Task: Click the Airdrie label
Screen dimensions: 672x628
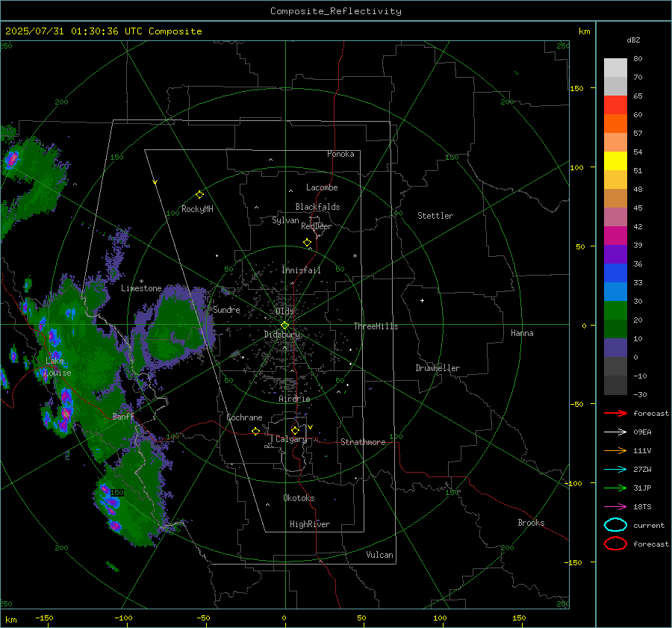Action: (294, 399)
